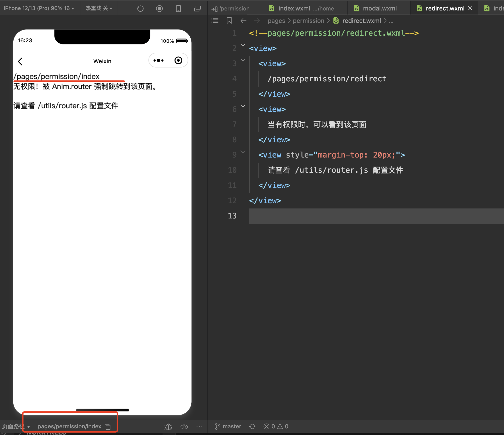Navigate back with the left arrow

coord(243,21)
